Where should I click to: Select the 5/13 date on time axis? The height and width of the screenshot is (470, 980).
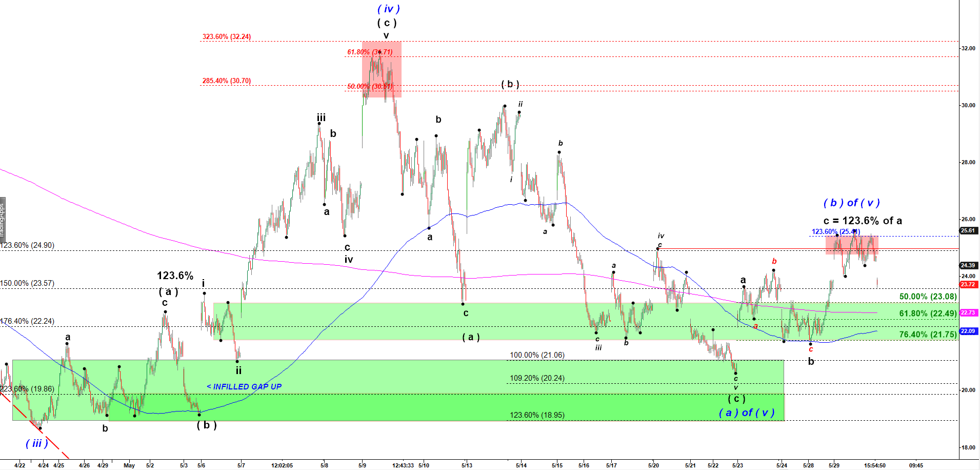click(x=467, y=466)
